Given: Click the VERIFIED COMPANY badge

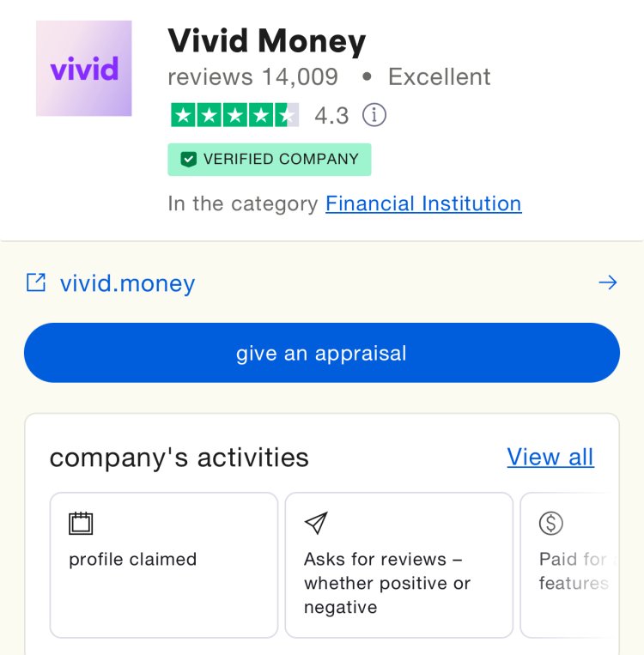Looking at the screenshot, I should [270, 159].
